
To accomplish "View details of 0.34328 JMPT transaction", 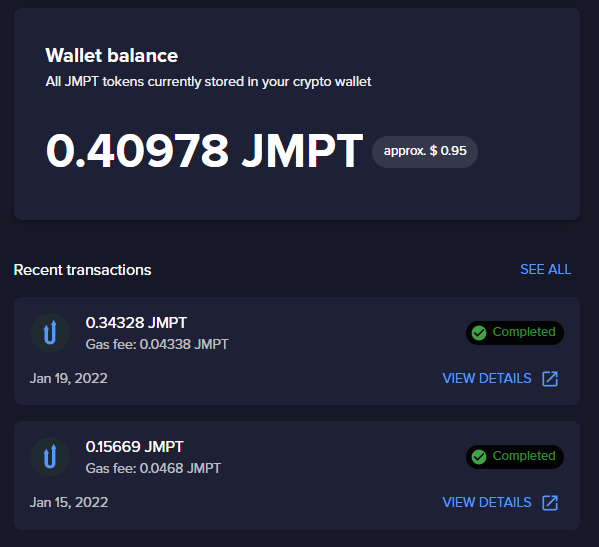I will 500,379.
